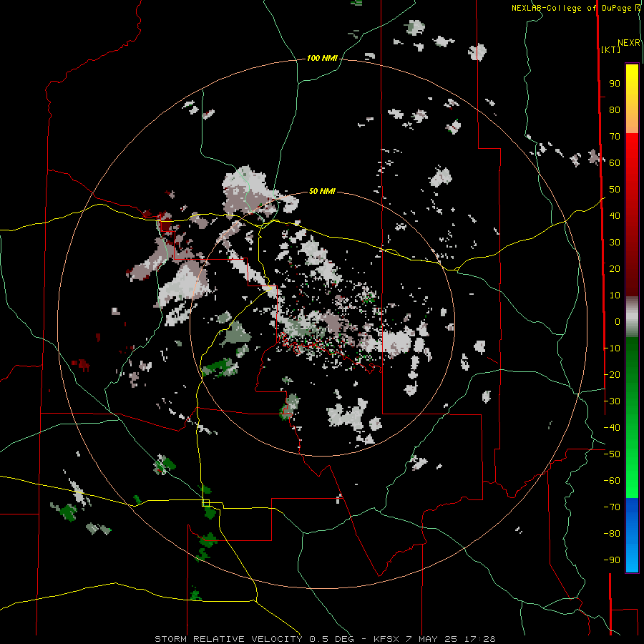Click the -70 knots scale label
The width and height of the screenshot is (644, 644).
612,507
